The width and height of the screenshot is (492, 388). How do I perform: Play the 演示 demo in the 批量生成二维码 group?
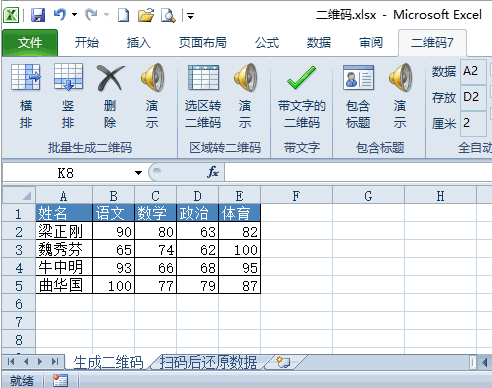pyautogui.click(x=152, y=96)
